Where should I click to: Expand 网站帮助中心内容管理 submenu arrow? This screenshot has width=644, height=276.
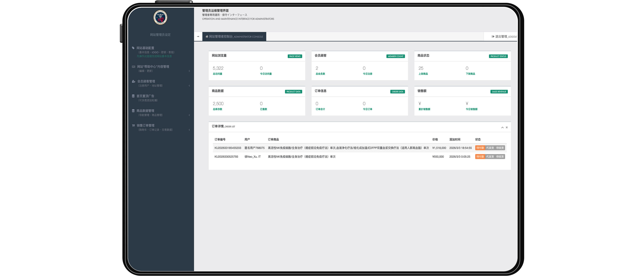click(189, 71)
